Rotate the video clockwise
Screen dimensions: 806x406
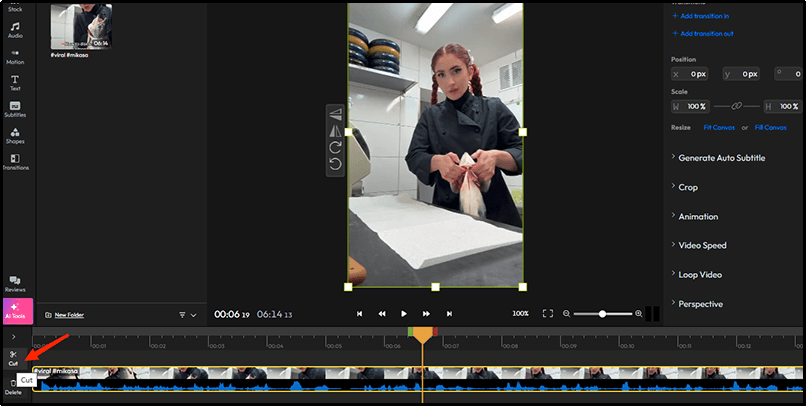coord(335,147)
